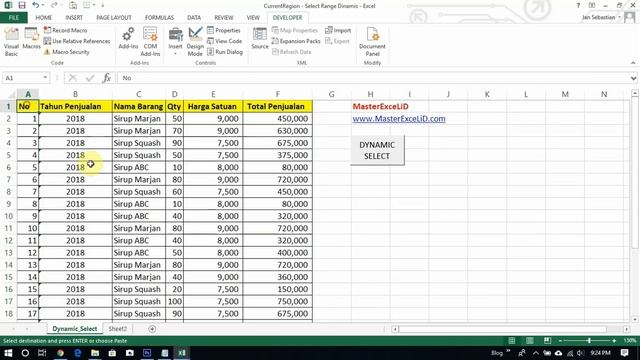Open Cortana search circle
Image resolution: width=640 pixels, height=360 pixels.
25,353
